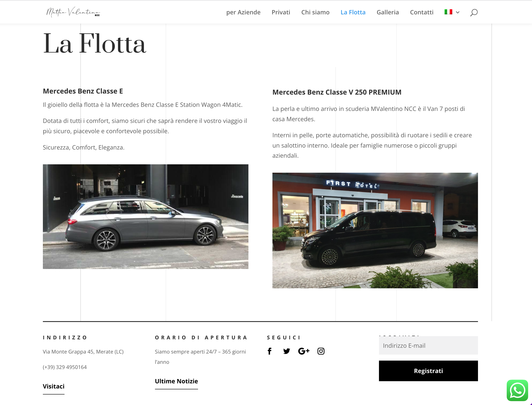Focus the Indirizzo E-mail input field

[x=428, y=345]
